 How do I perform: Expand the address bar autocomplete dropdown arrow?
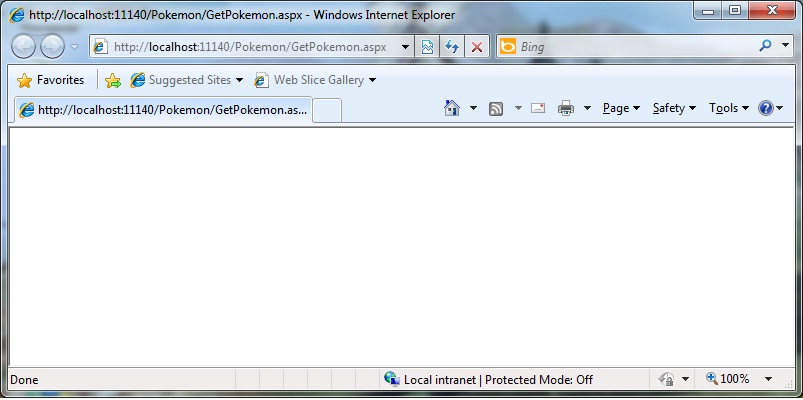(x=405, y=47)
